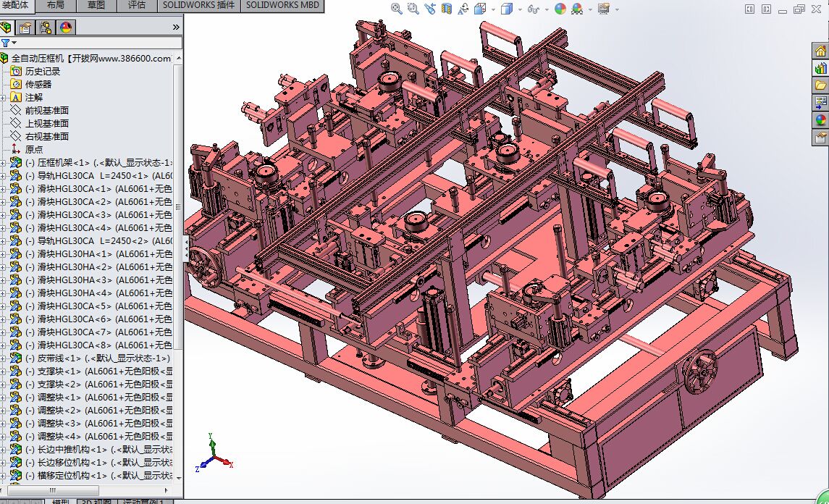The image size is (829, 504).
Task: Switch to the 草图 ribbon tab
Action: tap(96, 5)
